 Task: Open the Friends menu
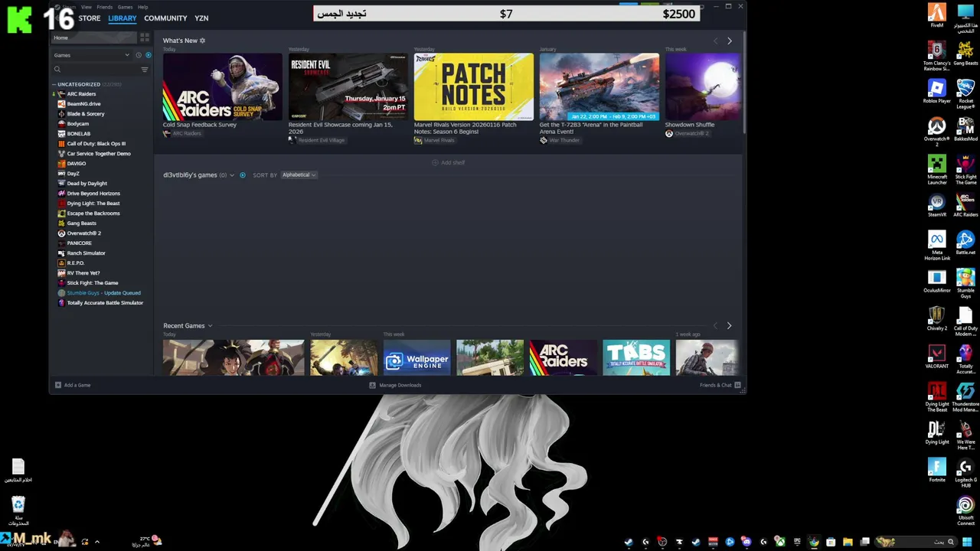pyautogui.click(x=105, y=7)
